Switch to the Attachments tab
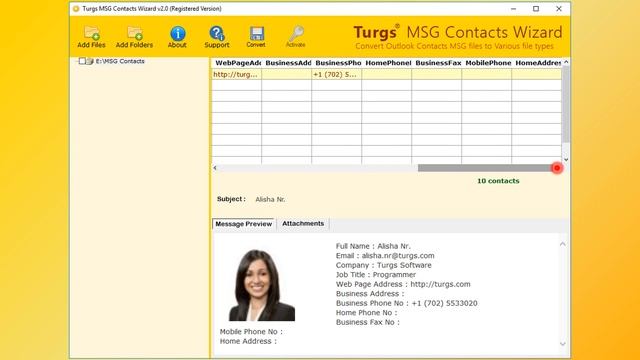The height and width of the screenshot is (360, 640). coord(303,224)
